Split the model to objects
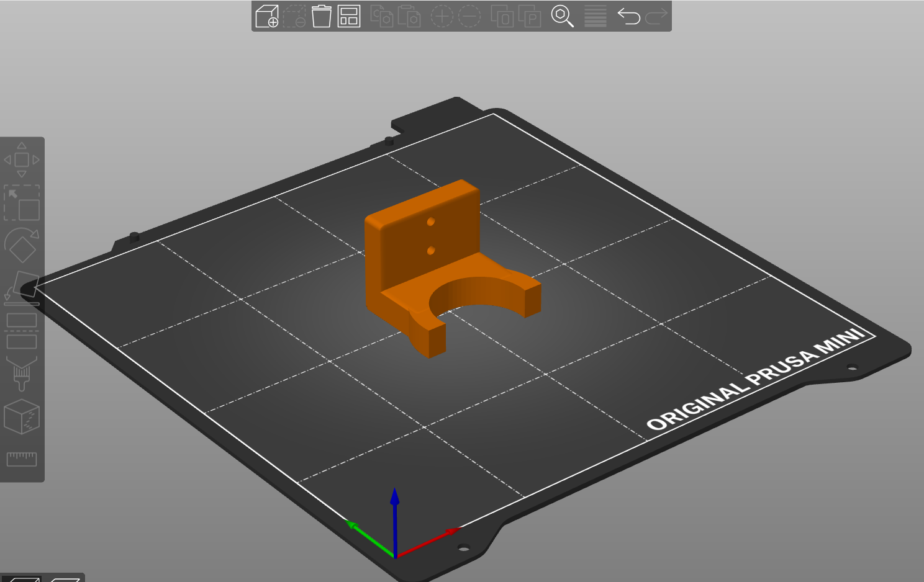The image size is (924, 582). (502, 16)
